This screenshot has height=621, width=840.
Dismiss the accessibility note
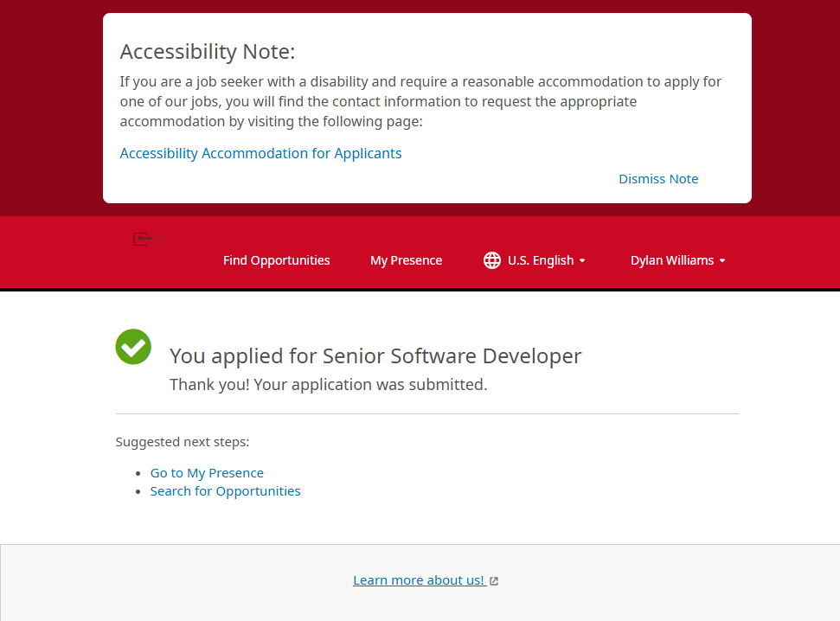658,179
